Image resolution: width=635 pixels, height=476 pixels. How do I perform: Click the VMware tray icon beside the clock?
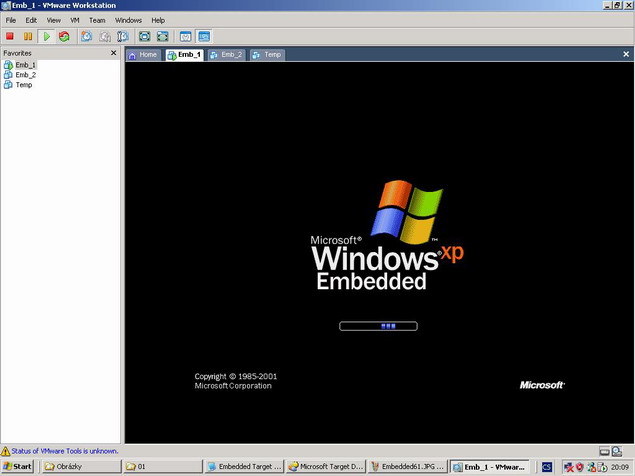603,467
